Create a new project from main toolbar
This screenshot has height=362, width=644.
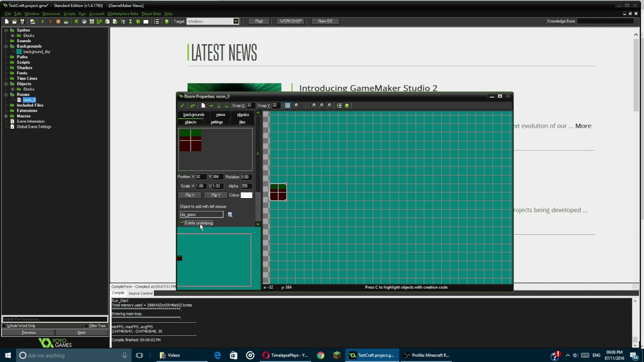pos(7,21)
